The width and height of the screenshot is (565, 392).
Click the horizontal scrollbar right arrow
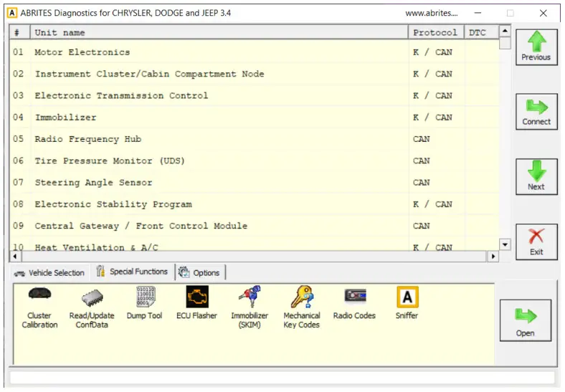click(493, 256)
